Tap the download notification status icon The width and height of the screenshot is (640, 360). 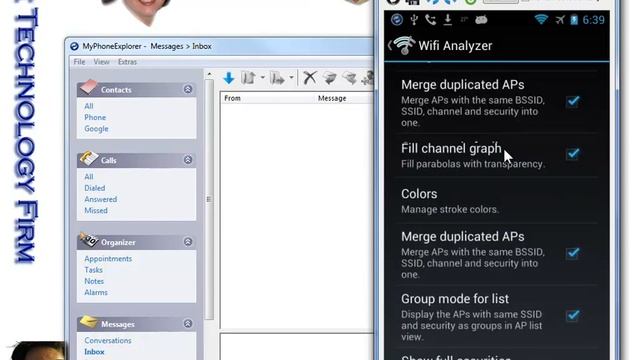(448, 19)
